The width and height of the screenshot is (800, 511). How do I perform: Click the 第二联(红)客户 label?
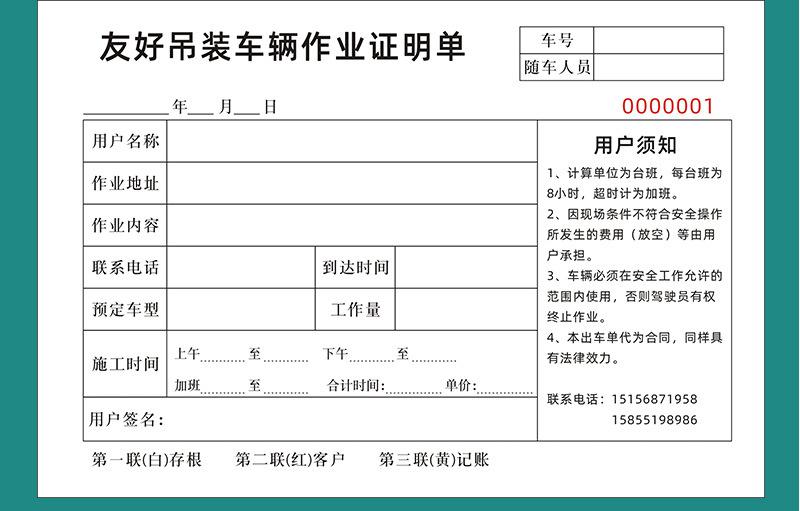290,460
